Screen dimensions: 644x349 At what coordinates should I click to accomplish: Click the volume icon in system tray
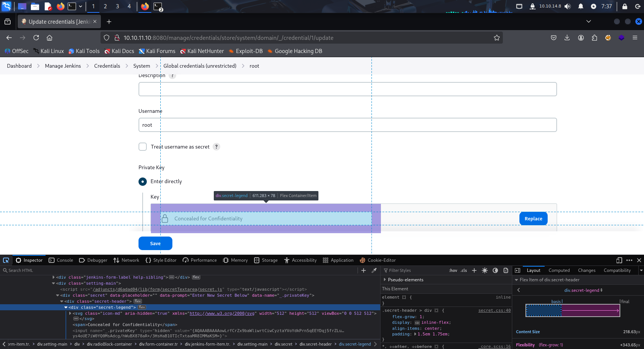click(568, 6)
